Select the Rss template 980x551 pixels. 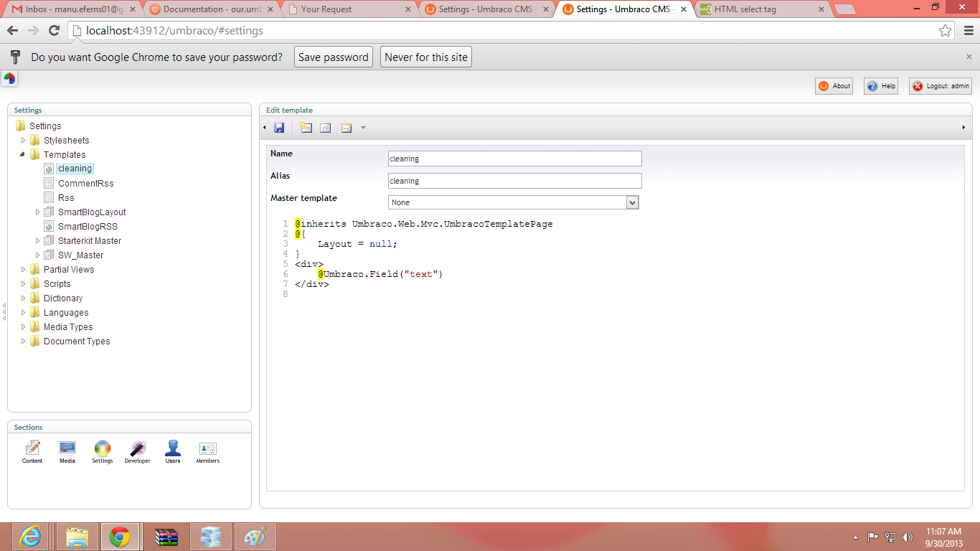(66, 197)
